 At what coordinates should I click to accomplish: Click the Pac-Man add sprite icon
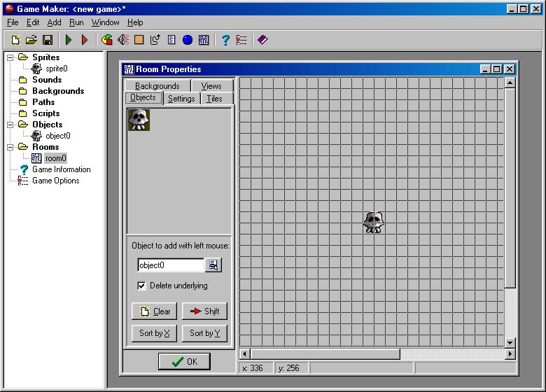click(x=106, y=40)
